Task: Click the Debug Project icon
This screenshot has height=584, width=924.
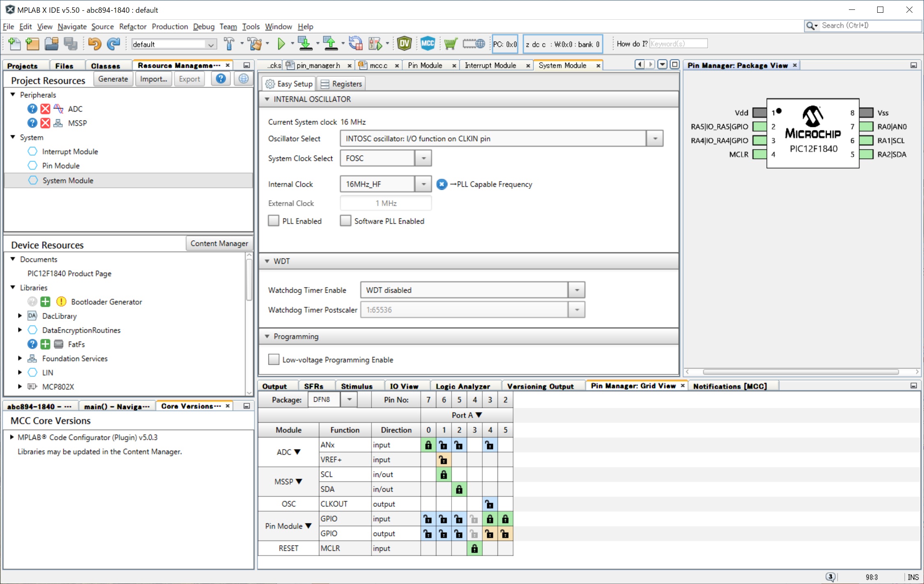Action: (x=375, y=44)
